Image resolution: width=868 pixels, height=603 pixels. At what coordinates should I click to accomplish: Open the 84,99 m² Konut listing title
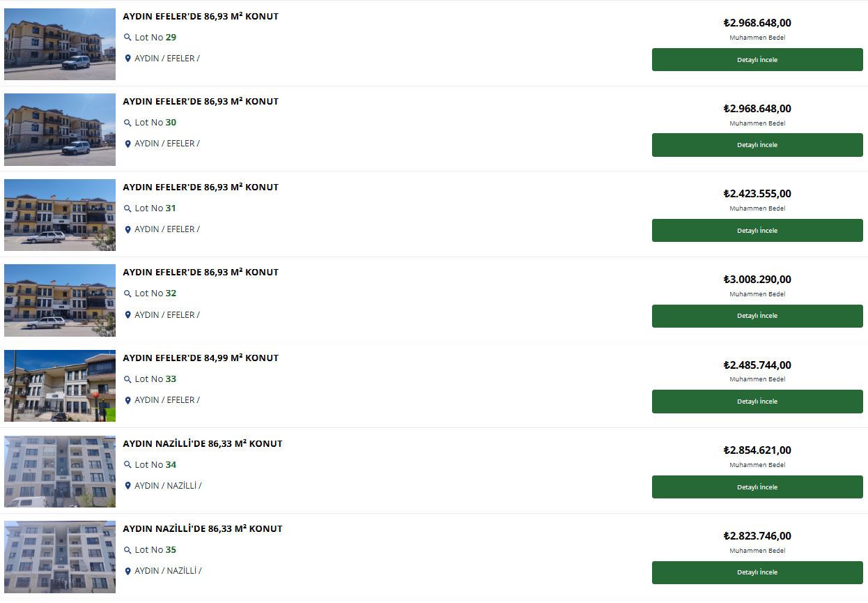(201, 358)
